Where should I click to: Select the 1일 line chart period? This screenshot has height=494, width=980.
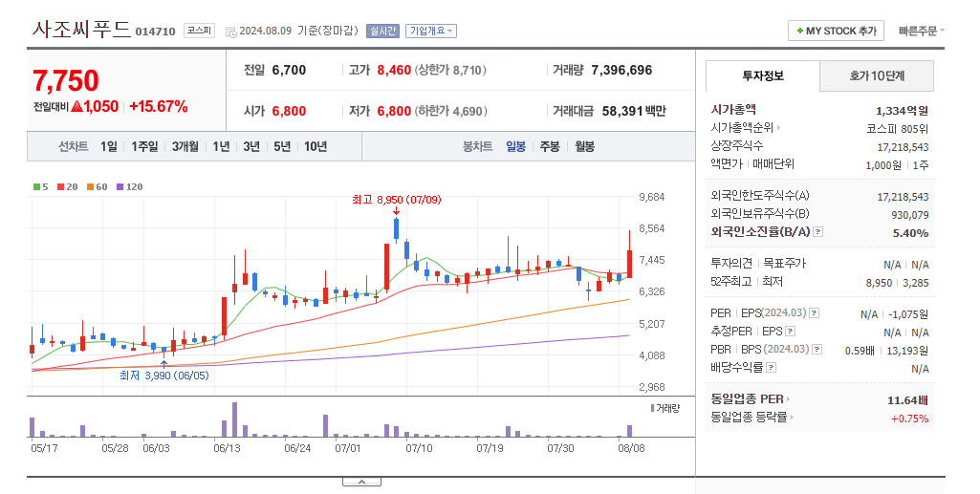tap(109, 146)
